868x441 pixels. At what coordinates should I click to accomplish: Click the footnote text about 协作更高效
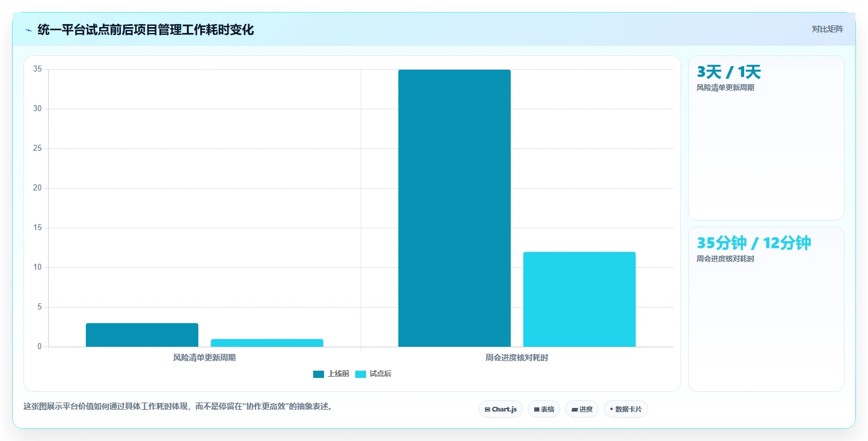pos(178,406)
